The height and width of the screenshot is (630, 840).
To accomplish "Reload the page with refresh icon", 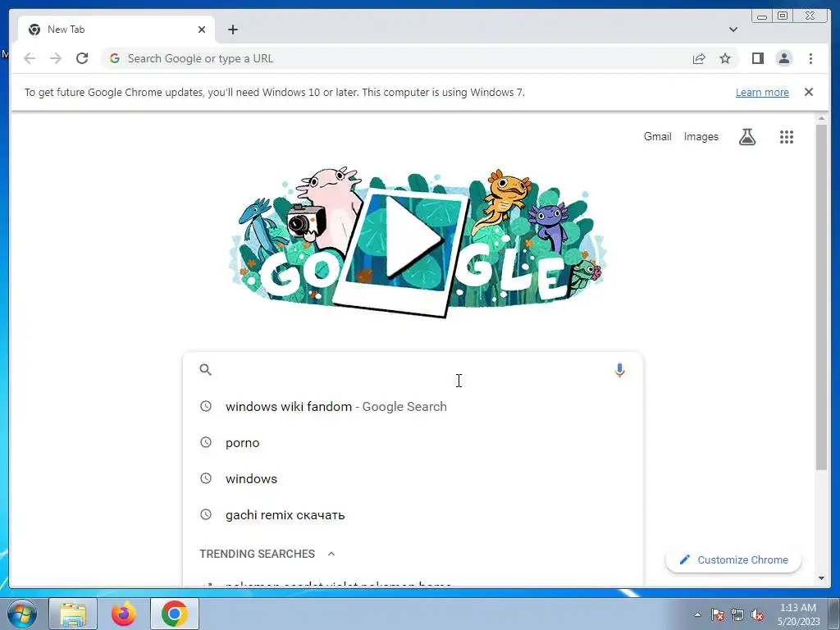I will [x=82, y=58].
